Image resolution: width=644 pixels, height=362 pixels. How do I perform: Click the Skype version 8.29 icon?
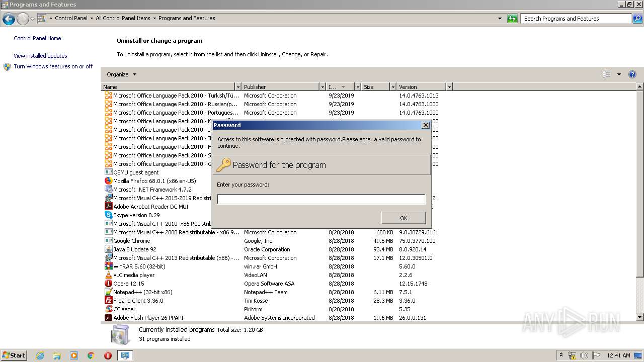pyautogui.click(x=108, y=215)
